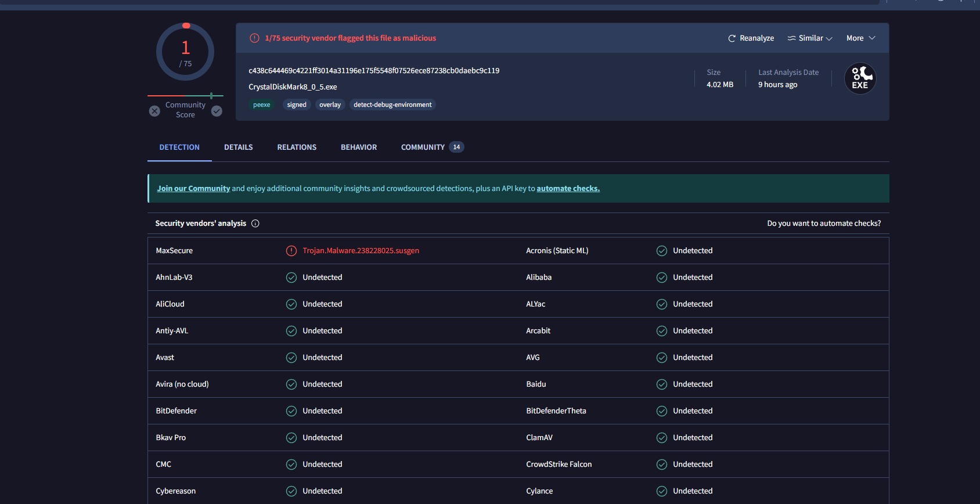
Task: Click the undetected check icon for BitDefender
Action: [x=291, y=411]
